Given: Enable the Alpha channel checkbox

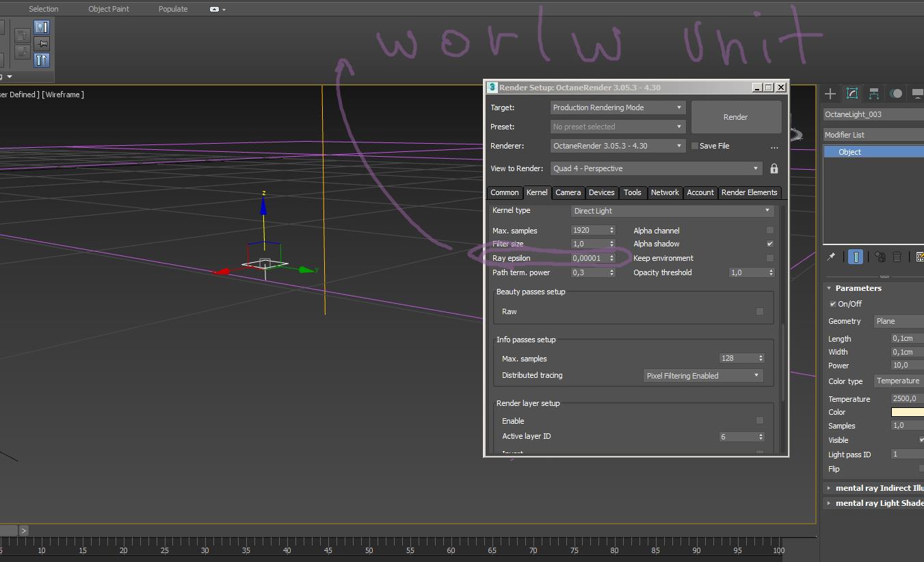Looking at the screenshot, I should (x=770, y=231).
